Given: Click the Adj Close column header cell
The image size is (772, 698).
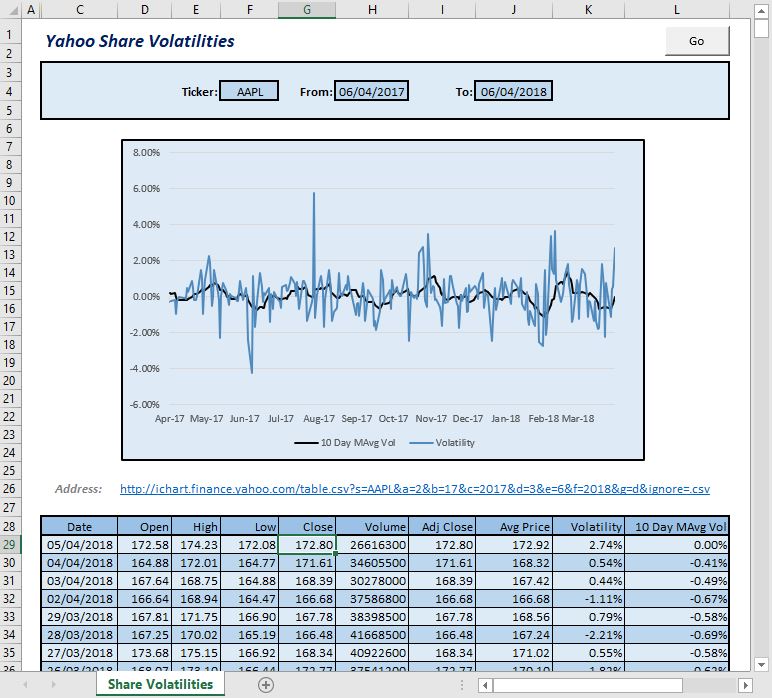Looking at the screenshot, I should (442, 527).
